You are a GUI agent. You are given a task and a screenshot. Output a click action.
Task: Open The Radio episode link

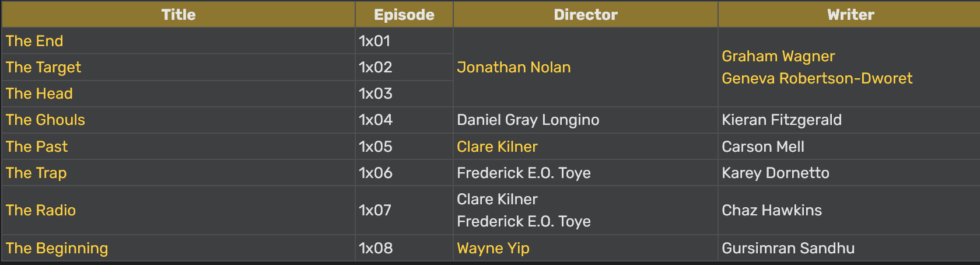(41, 210)
